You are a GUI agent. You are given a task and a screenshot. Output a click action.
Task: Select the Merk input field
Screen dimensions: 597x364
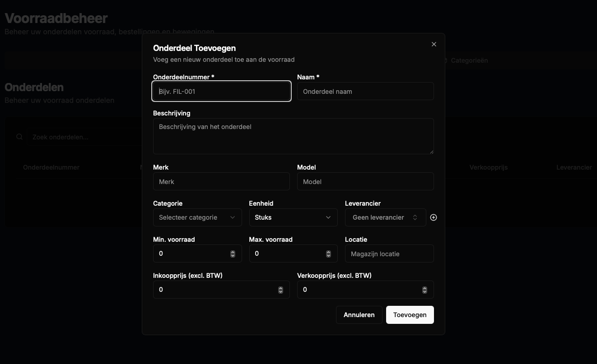221,181
